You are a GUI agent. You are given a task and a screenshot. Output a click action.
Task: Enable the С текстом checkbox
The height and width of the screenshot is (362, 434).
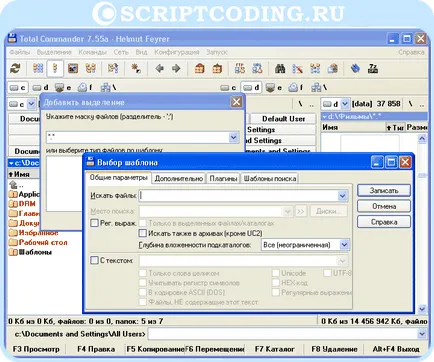(95, 260)
